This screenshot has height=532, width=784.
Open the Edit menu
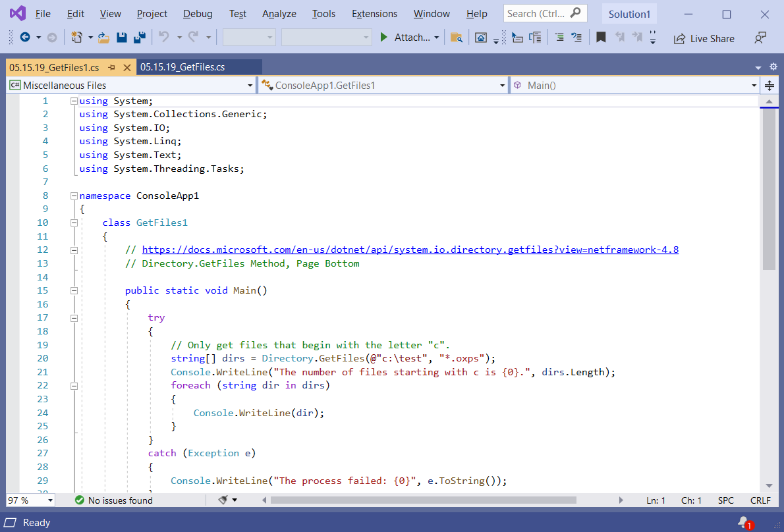point(76,14)
